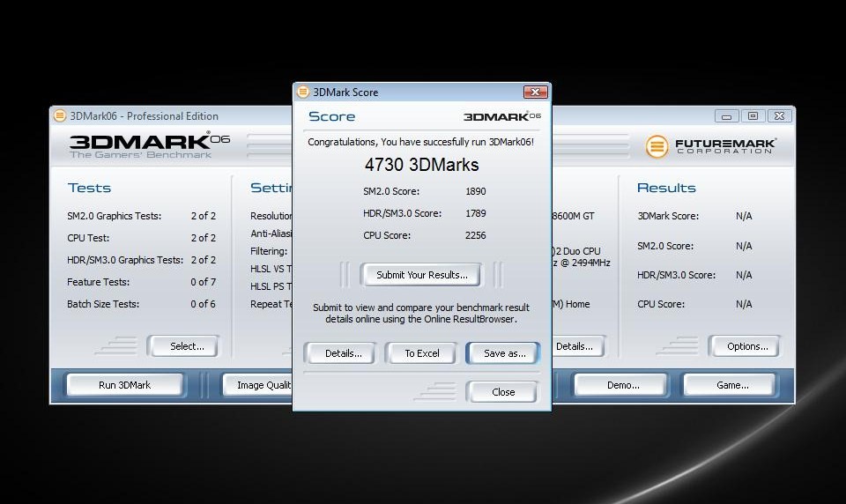Click the Filtering setting label

[x=269, y=251]
